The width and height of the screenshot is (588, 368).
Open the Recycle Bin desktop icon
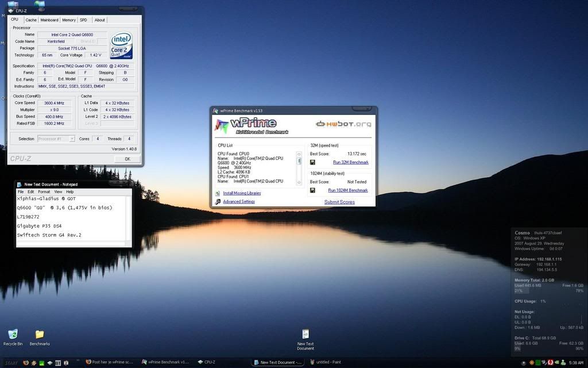(x=13, y=334)
